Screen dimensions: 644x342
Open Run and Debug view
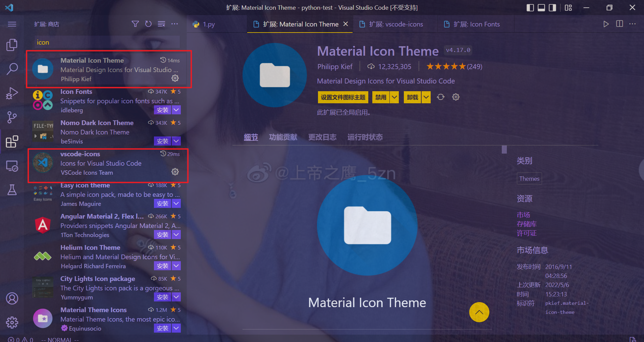coord(12,93)
